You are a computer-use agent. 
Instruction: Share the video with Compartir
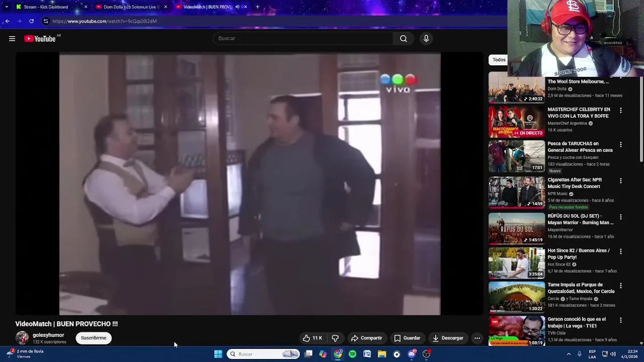coord(367,338)
